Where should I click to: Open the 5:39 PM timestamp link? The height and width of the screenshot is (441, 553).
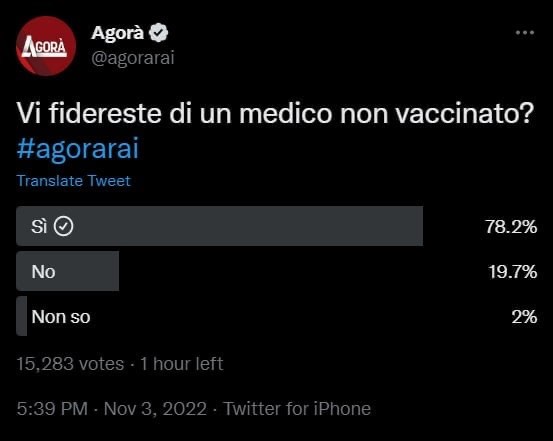coord(52,409)
